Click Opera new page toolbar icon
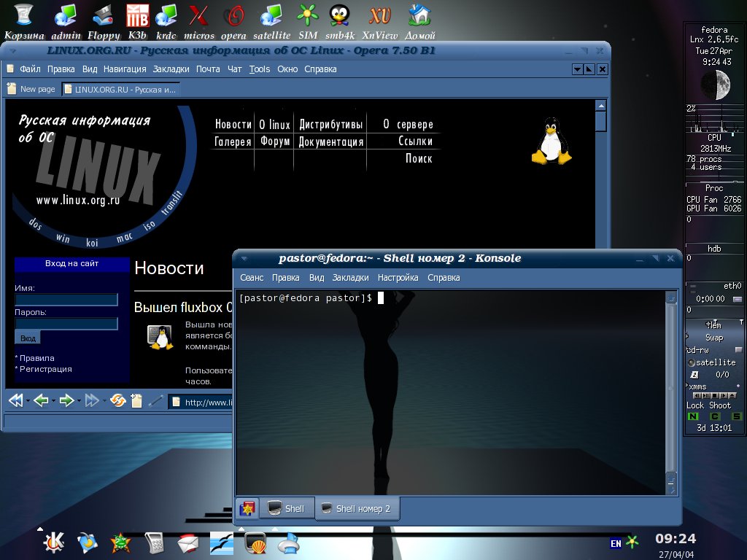Screen dimensions: 747x560 click(136, 401)
